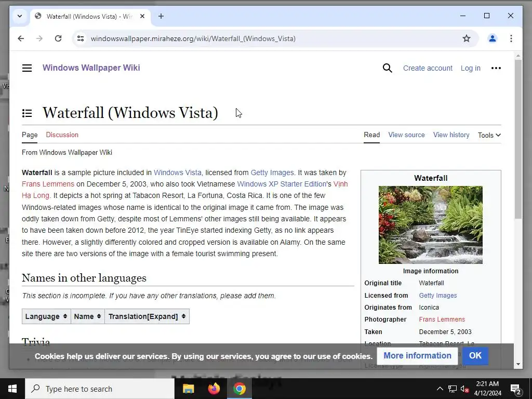The image size is (532, 399).
Task: Open the tab search dropdown arrow
Action: [x=20, y=16]
